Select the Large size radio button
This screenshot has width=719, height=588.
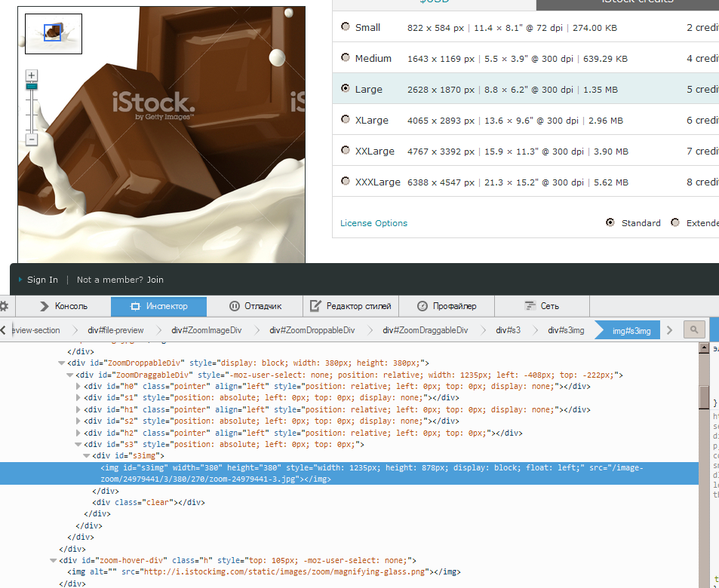pyautogui.click(x=346, y=88)
